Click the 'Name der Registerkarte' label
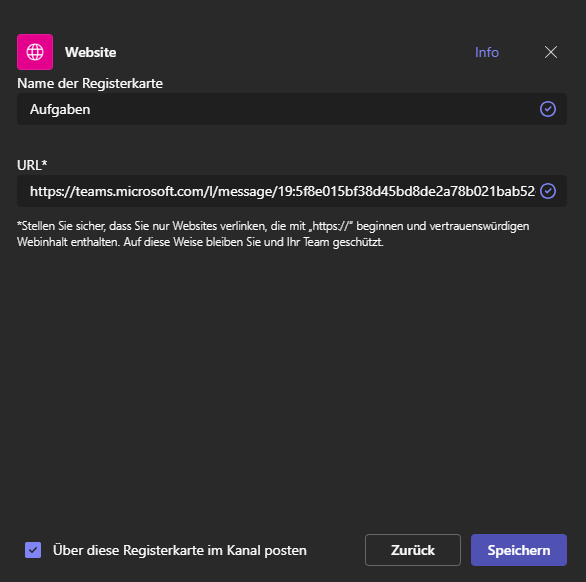This screenshot has width=586, height=582. 90,83
